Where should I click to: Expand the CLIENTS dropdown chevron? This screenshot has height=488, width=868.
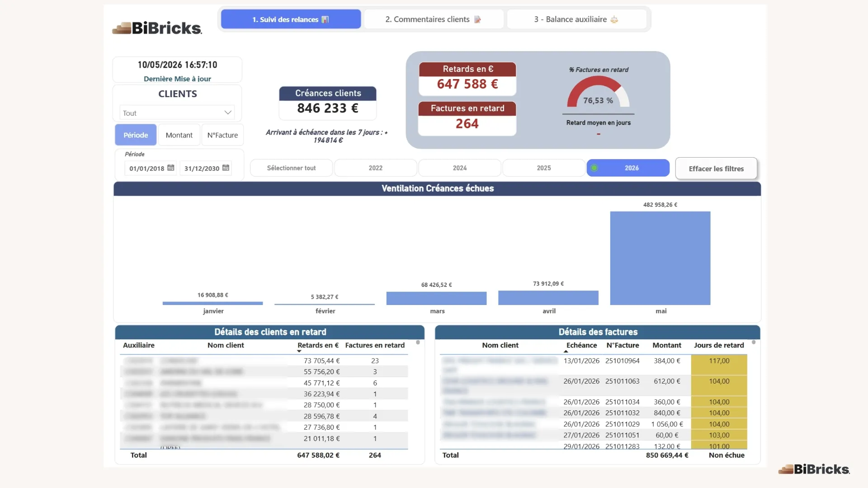pyautogui.click(x=228, y=113)
